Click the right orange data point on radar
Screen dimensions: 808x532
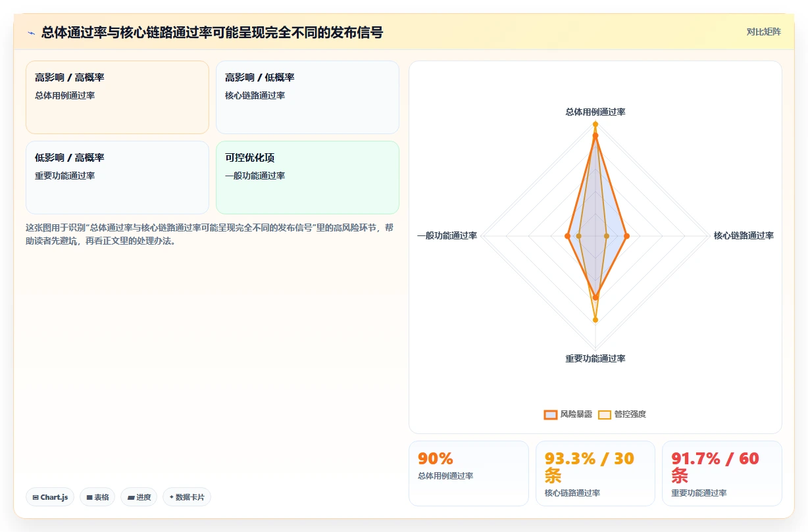pyautogui.click(x=626, y=235)
